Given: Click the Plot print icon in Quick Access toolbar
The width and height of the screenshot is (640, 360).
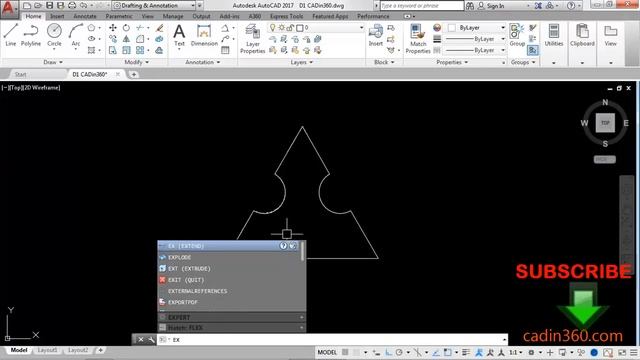Looking at the screenshot, I should pyautogui.click(x=72, y=5).
